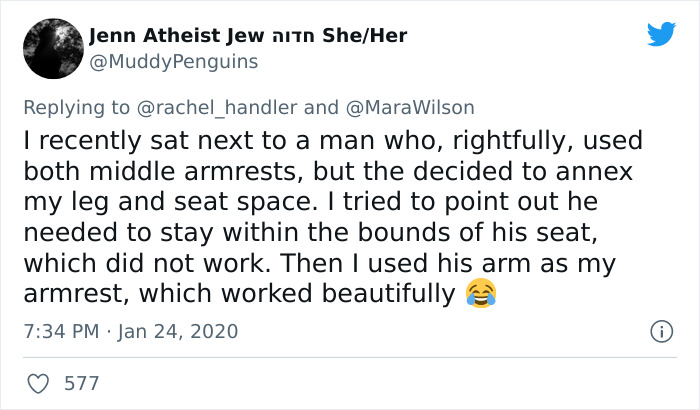Like the tweet with the heart icon
This screenshot has width=700, height=410.
click(39, 383)
